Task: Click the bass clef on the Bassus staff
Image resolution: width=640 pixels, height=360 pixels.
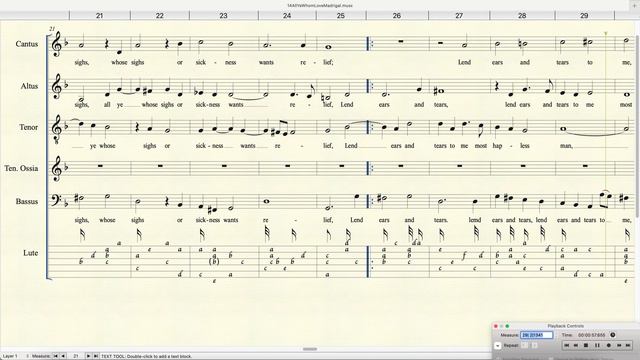Action: tap(56, 200)
